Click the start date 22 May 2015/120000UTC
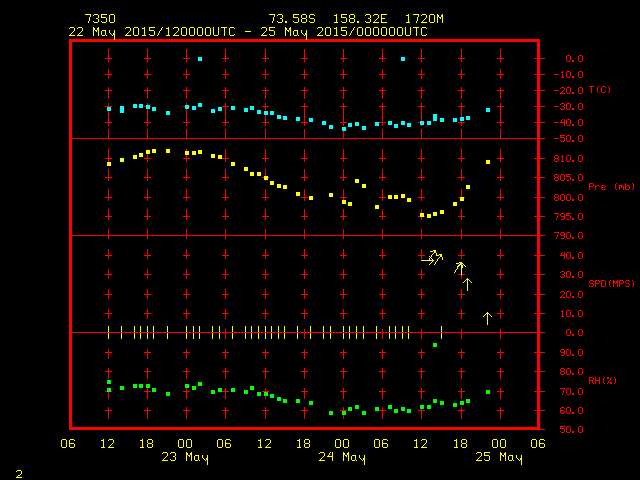The image size is (640, 480). click(x=152, y=32)
